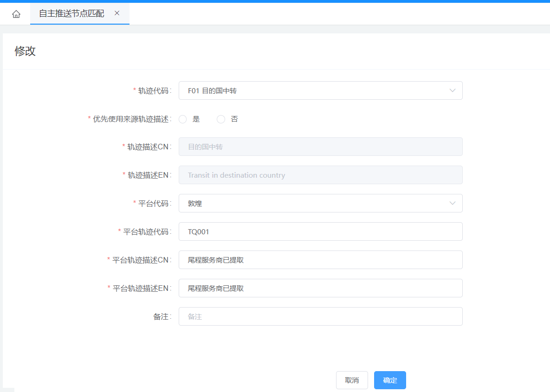This screenshot has height=392, width=550.
Task: Click the 平台轨迹描述EN input
Action: (x=320, y=288)
